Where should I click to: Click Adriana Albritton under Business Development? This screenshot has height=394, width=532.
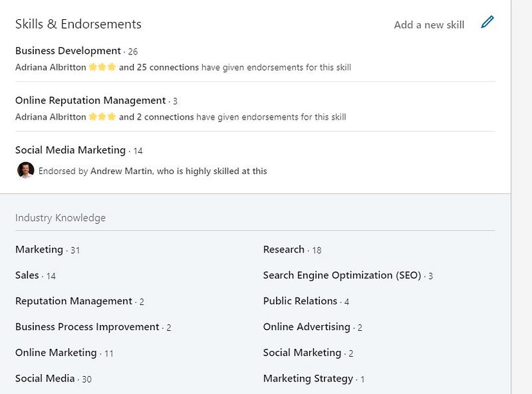pos(51,67)
